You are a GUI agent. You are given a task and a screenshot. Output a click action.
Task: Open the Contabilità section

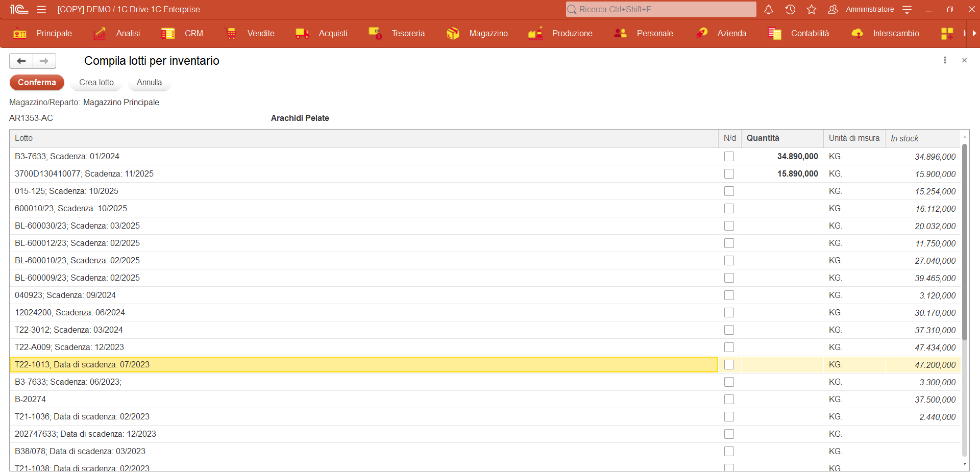[810, 33]
